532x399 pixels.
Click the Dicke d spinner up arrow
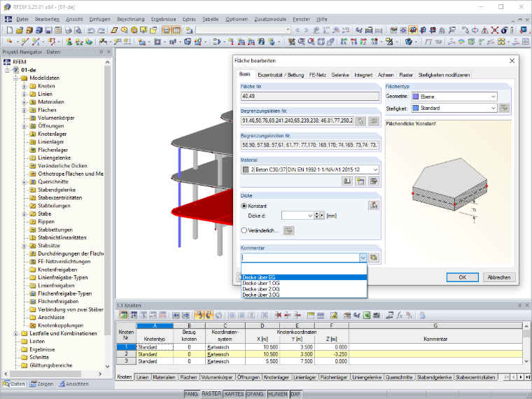point(317,214)
